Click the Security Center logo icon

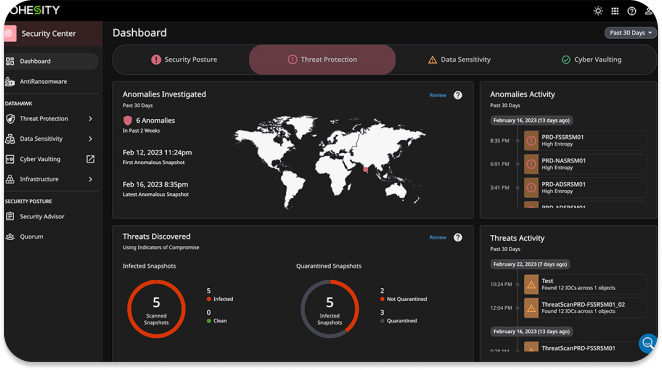pyautogui.click(x=10, y=33)
